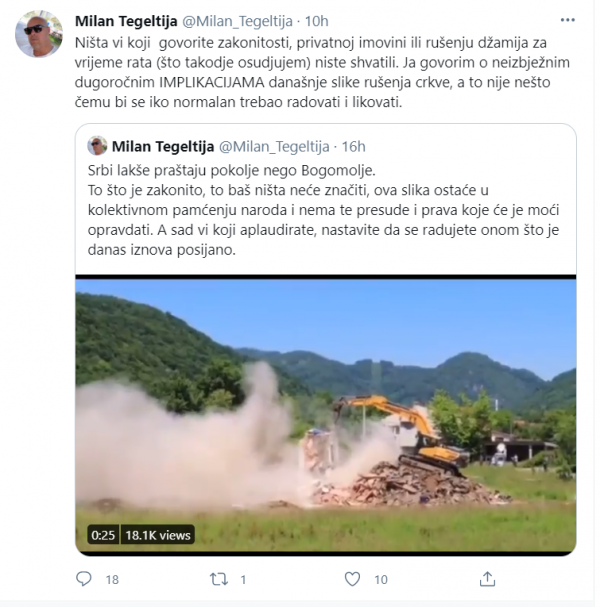Click the 18.1K views label
Image resolution: width=600 pixels, height=607 pixels.
pyautogui.click(x=158, y=535)
